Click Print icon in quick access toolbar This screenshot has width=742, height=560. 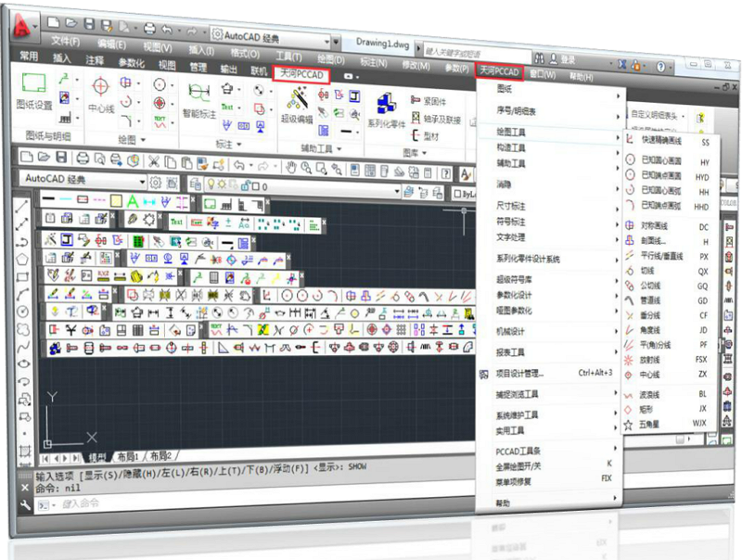[x=149, y=28]
